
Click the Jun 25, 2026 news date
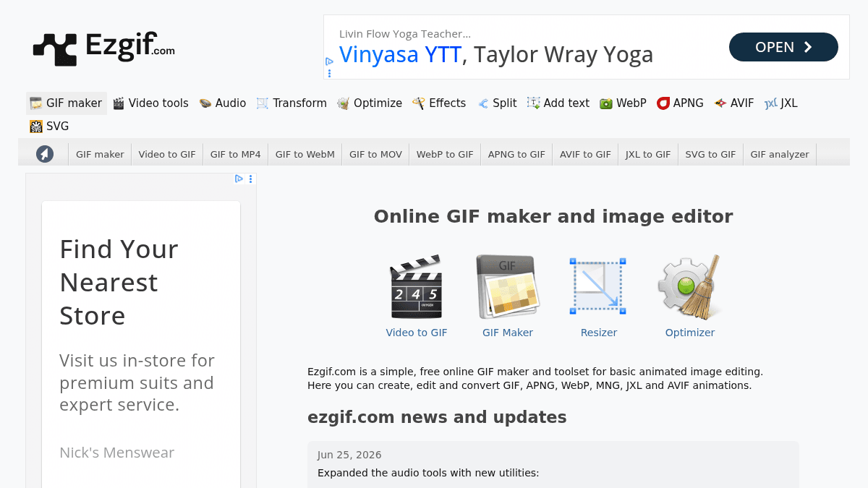click(x=349, y=455)
